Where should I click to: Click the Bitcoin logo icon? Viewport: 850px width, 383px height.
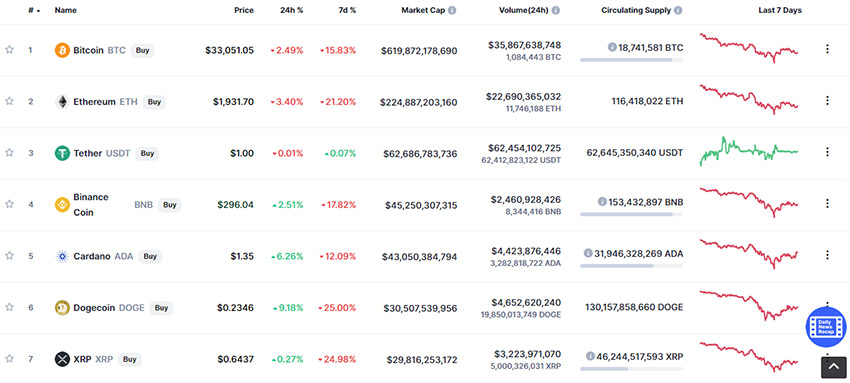(62, 50)
